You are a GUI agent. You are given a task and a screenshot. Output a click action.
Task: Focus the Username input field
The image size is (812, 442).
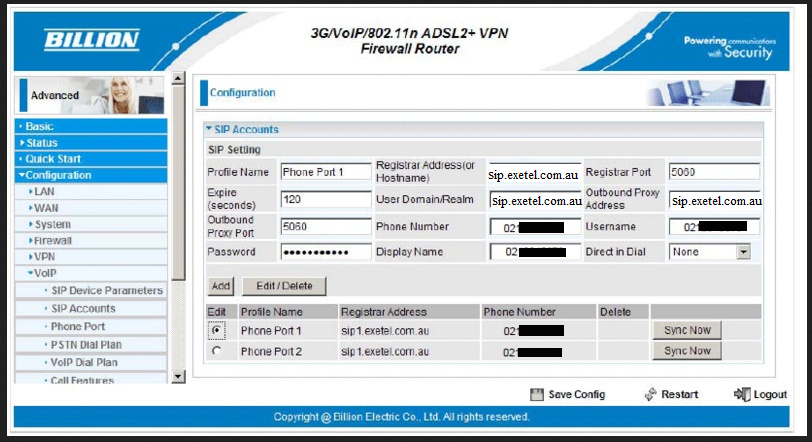click(714, 227)
